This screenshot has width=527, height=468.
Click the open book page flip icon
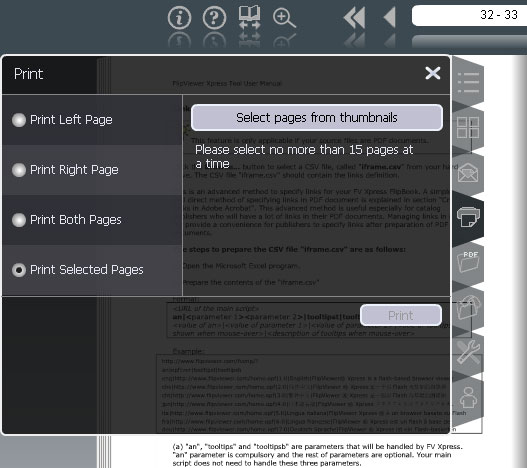249,17
